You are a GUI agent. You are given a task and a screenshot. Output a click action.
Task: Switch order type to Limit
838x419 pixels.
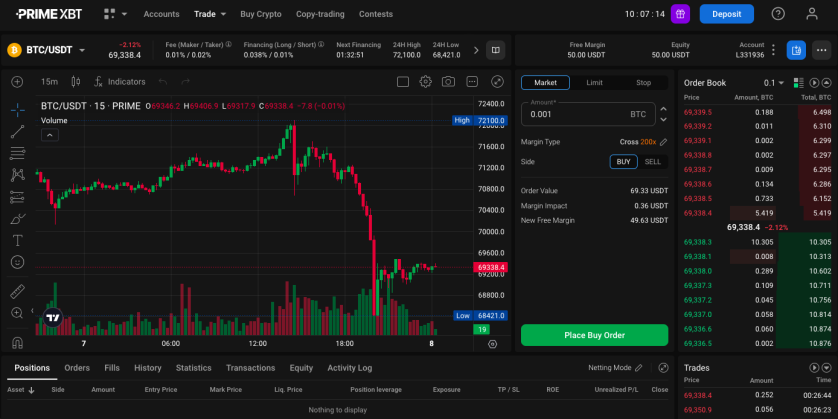coord(594,83)
